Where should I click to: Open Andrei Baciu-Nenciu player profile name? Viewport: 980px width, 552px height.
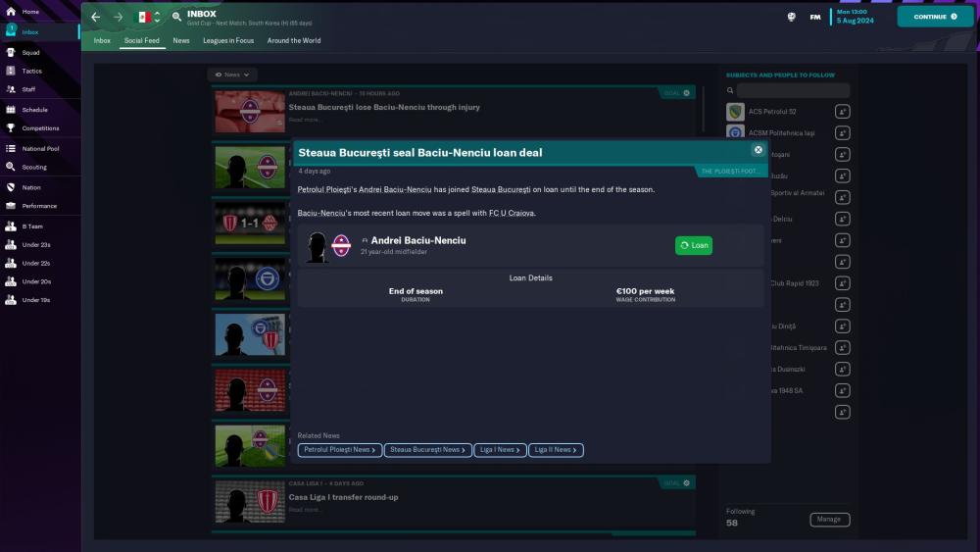(418, 240)
